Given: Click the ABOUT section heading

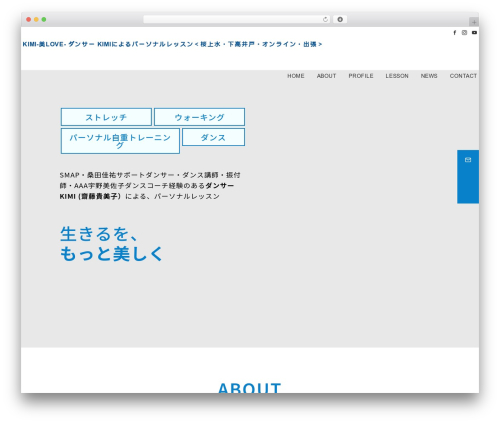Looking at the screenshot, I should [249, 388].
